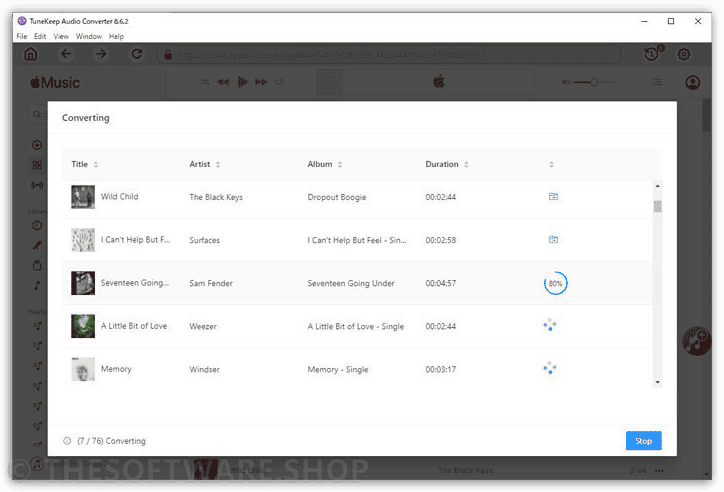This screenshot has height=492, width=724.
Task: Click waiting spinner for A Little Bit of Love
Action: pos(550,325)
